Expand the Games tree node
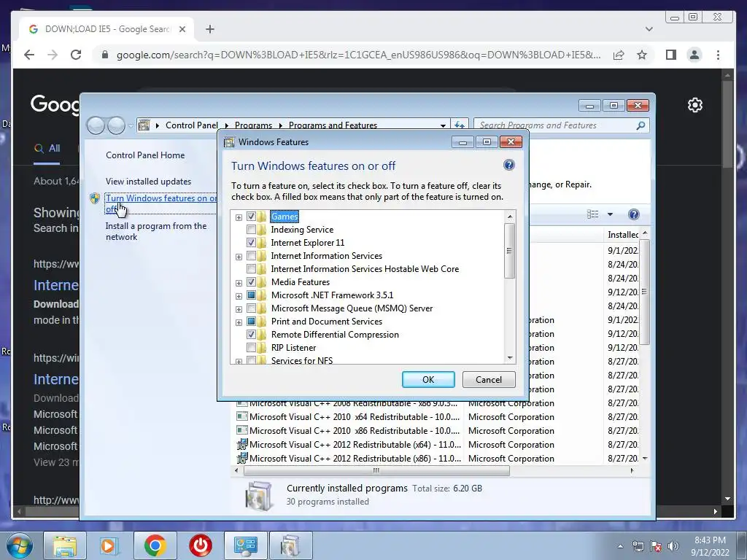 [x=239, y=217]
